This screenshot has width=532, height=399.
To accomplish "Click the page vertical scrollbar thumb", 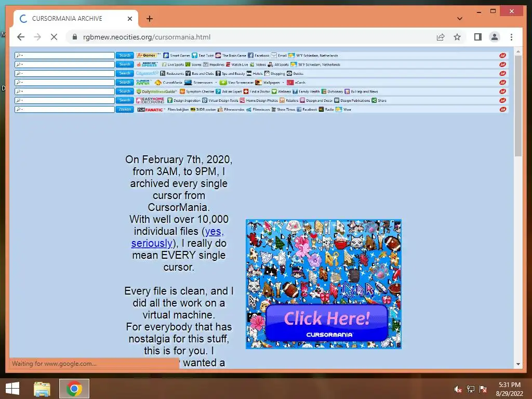I will point(518,105).
